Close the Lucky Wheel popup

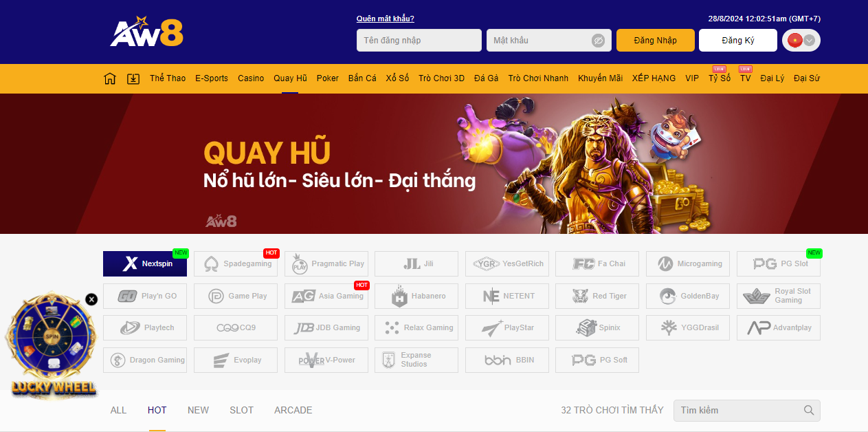[91, 299]
